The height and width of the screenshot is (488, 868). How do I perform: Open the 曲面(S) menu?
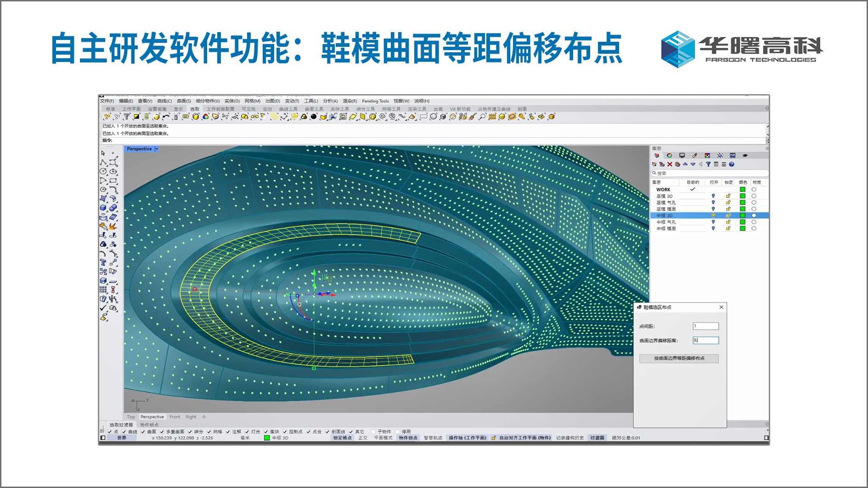(184, 101)
